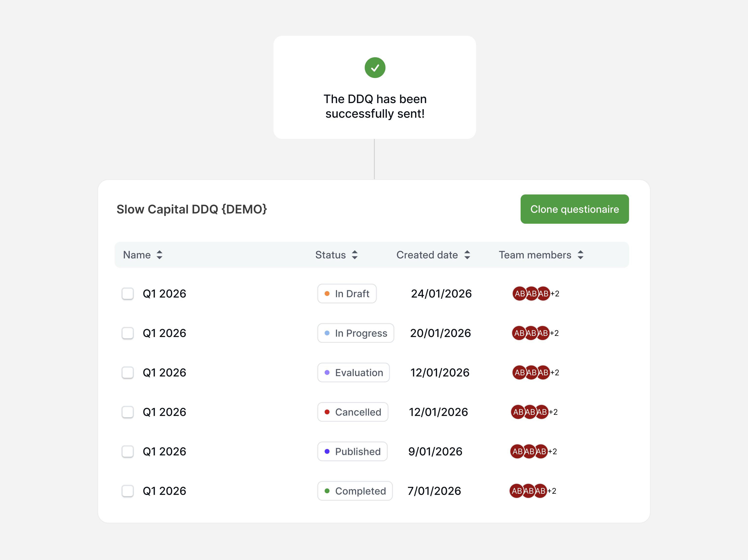Viewport: 748px width, 560px height.
Task: Click +2 members in Cancelled row
Action: click(x=553, y=412)
